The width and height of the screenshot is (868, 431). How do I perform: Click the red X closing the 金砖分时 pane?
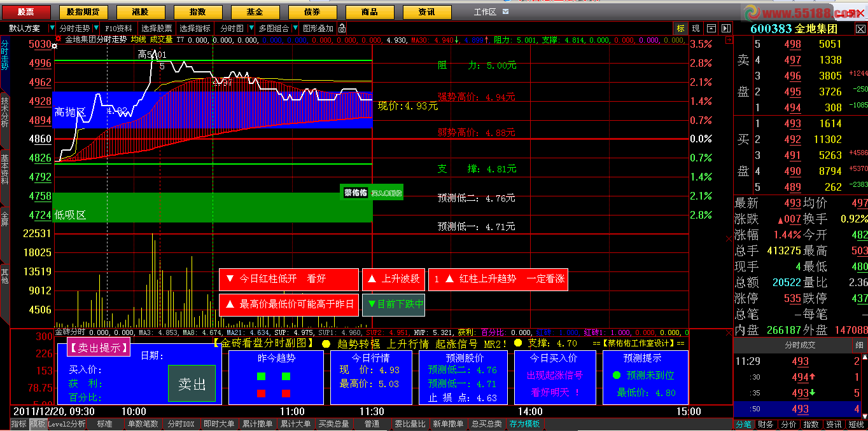click(729, 332)
